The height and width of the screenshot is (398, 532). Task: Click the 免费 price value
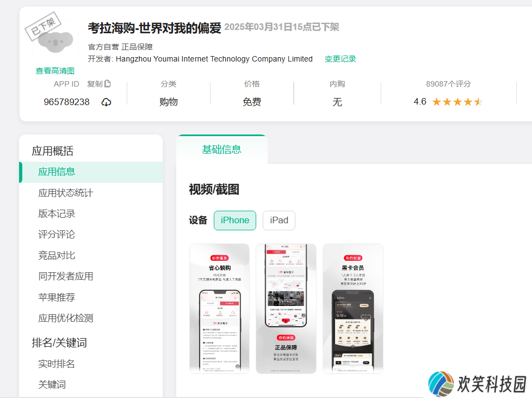(x=252, y=102)
